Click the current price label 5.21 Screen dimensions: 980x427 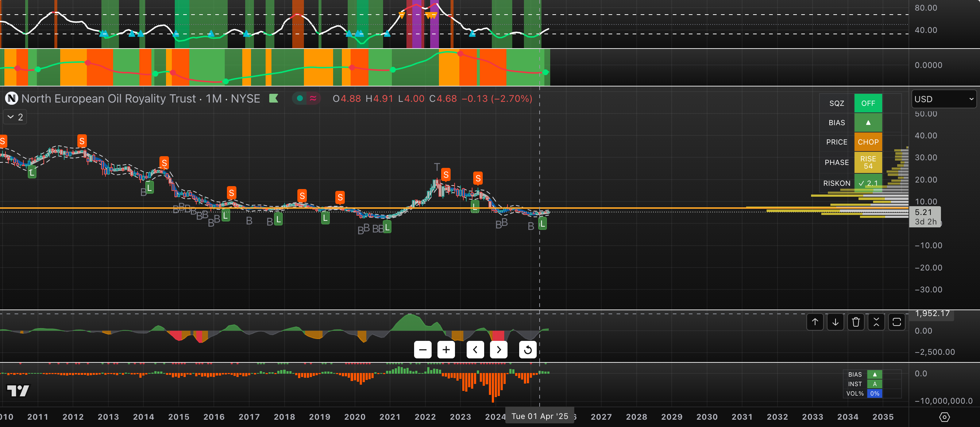[x=923, y=212]
